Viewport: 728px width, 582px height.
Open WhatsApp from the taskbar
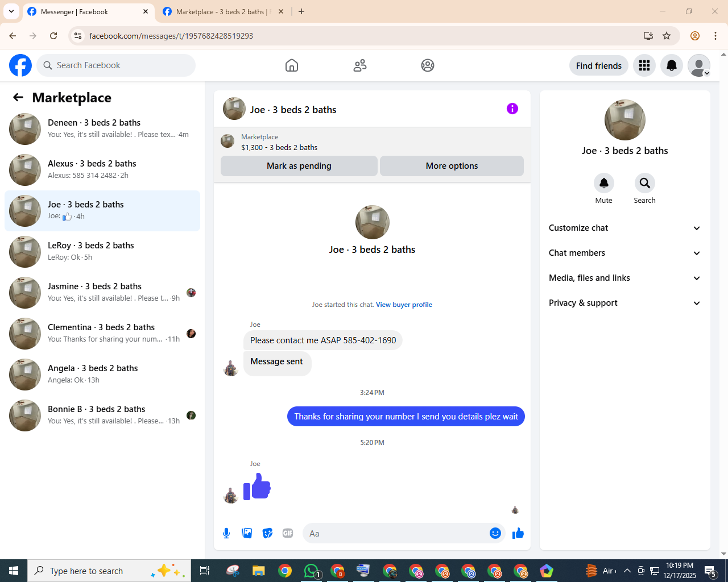(x=312, y=571)
